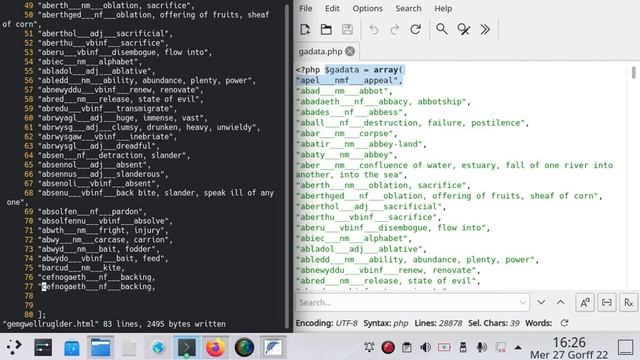Close the gadata.php tab
Viewport: 640px width, 360px height.
tap(350, 51)
